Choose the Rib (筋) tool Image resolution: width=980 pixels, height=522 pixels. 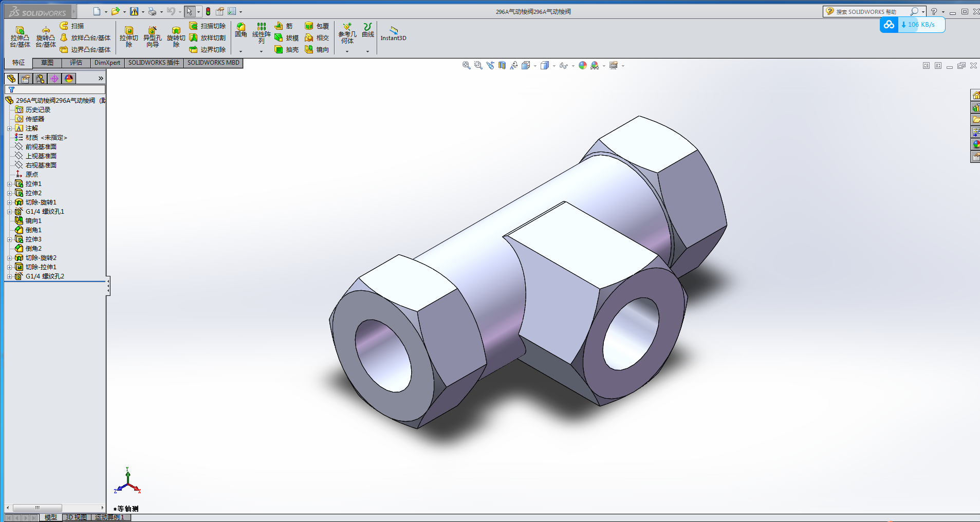(x=284, y=26)
